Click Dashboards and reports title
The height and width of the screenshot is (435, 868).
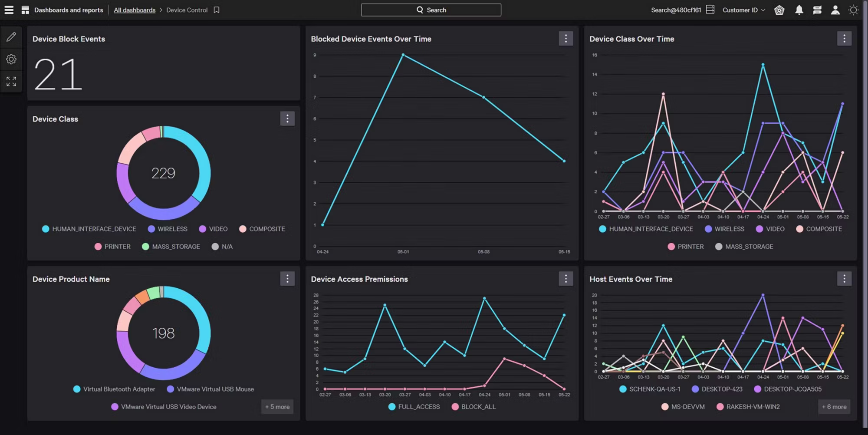pos(69,10)
